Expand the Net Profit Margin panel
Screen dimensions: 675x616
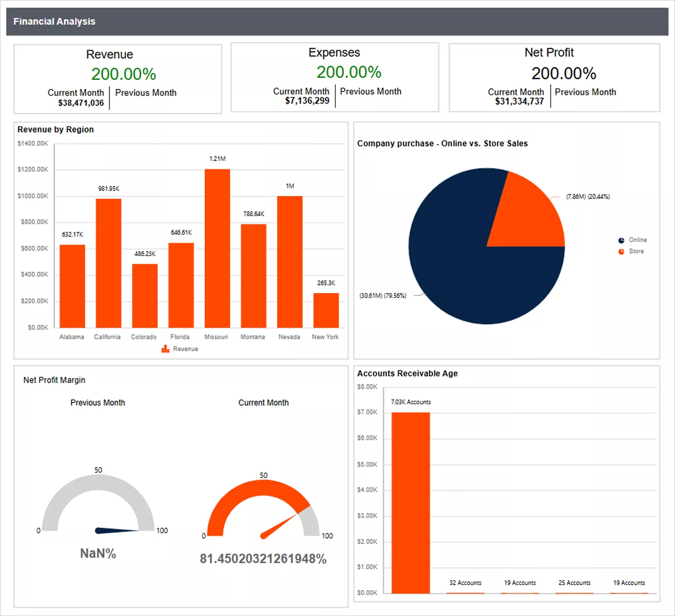pyautogui.click(x=54, y=380)
